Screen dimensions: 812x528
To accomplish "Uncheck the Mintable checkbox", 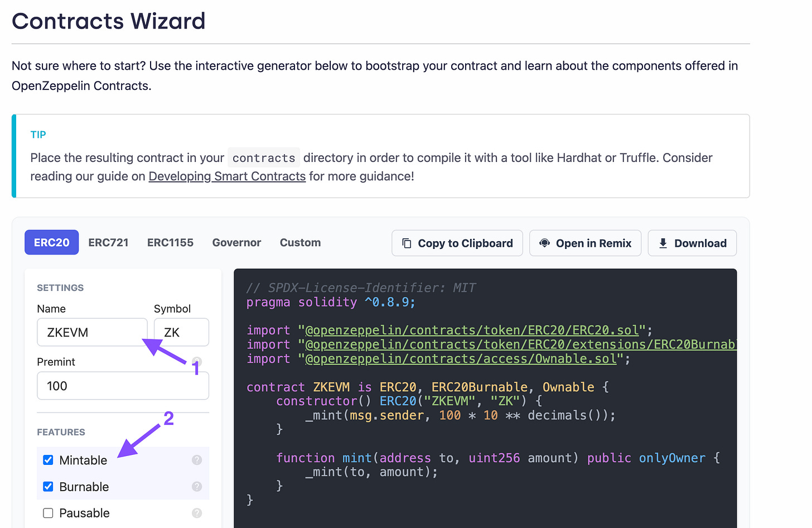I will tap(48, 460).
